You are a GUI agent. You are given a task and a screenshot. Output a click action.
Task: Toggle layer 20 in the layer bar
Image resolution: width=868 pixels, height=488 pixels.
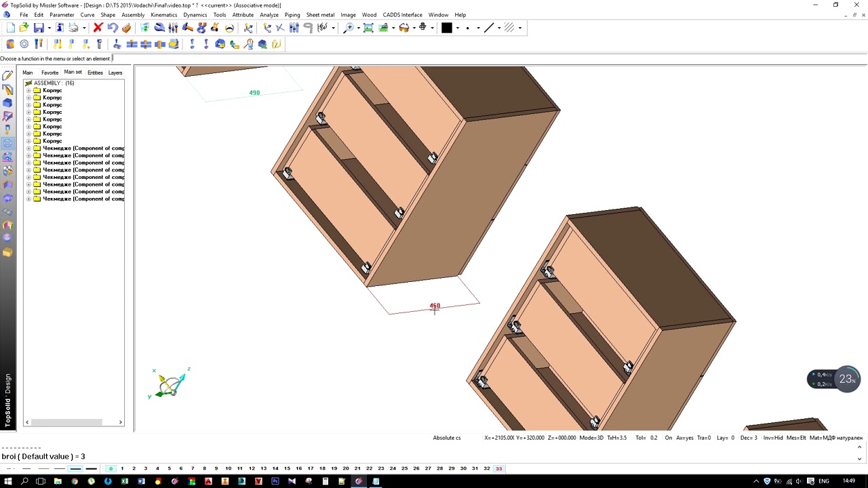click(346, 468)
